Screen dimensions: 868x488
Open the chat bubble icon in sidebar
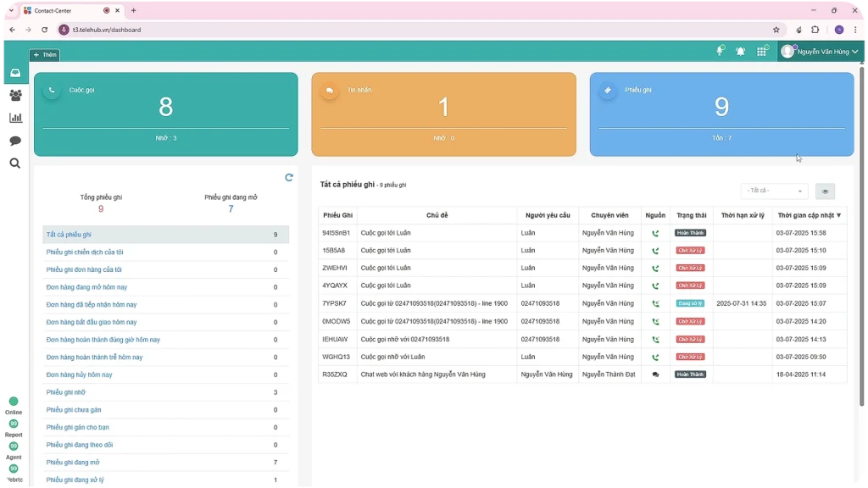[15, 141]
